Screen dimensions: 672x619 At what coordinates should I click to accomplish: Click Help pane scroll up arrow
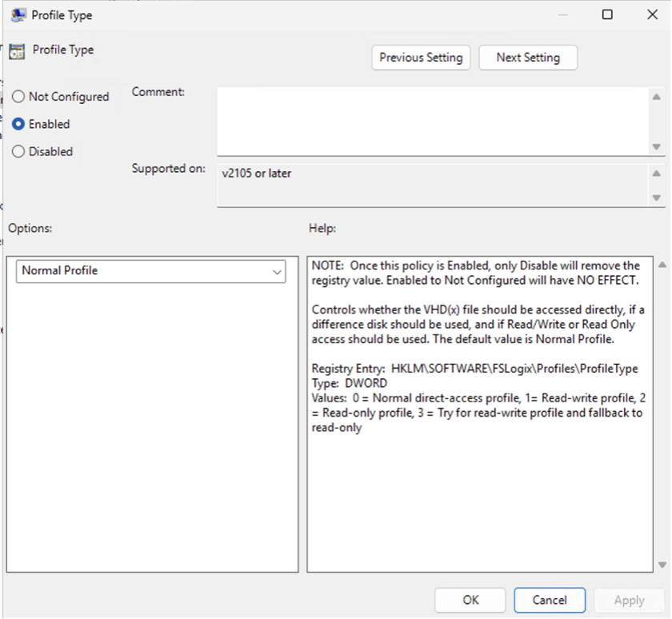pos(662,265)
